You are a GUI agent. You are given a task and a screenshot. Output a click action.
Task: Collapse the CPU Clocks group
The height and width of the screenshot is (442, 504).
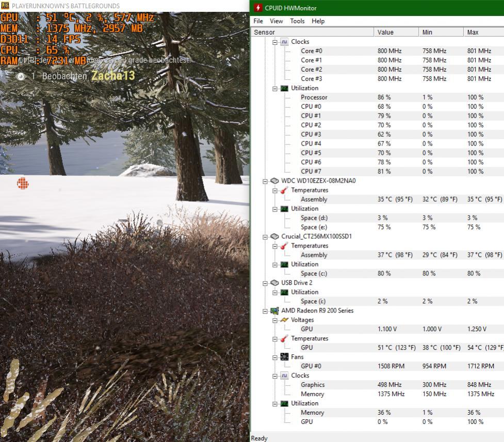coord(275,42)
